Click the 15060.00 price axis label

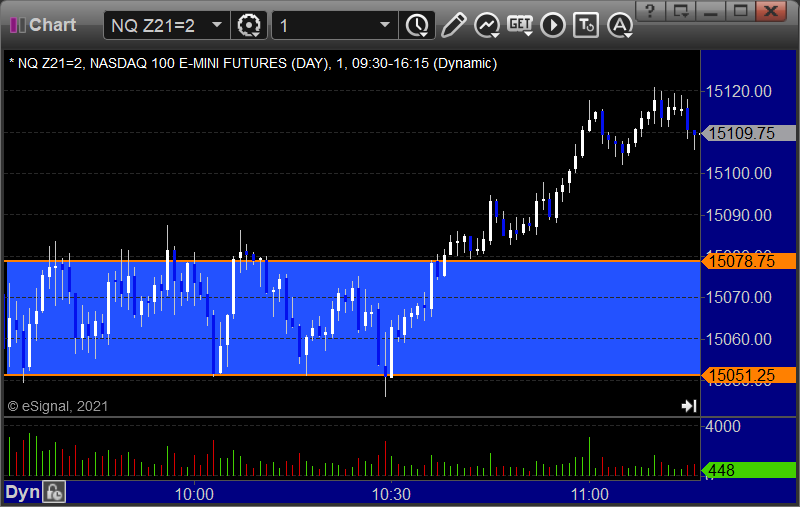(x=738, y=339)
